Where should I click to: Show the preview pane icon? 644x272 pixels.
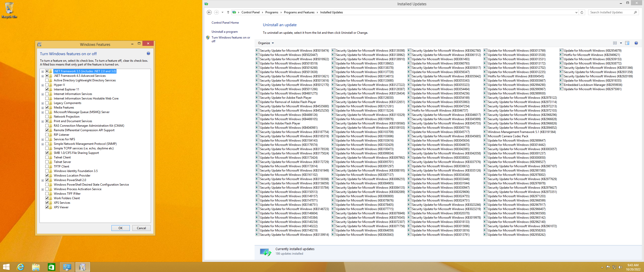click(x=627, y=43)
